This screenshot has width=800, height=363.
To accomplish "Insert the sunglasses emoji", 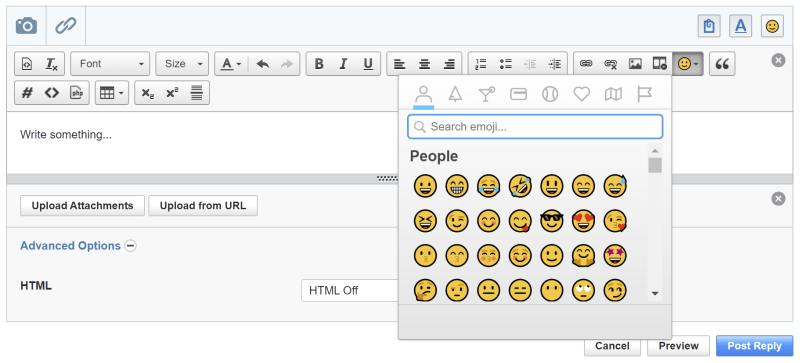I will click(552, 221).
